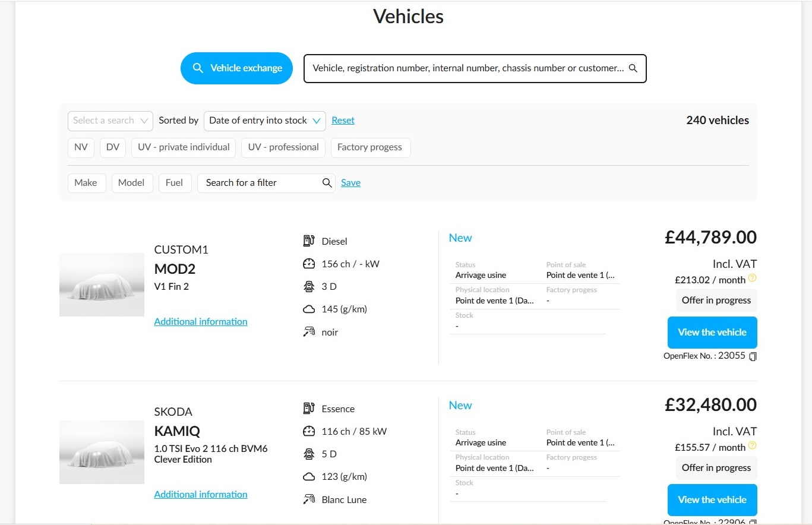Click the Vehicle exchange button

[237, 68]
